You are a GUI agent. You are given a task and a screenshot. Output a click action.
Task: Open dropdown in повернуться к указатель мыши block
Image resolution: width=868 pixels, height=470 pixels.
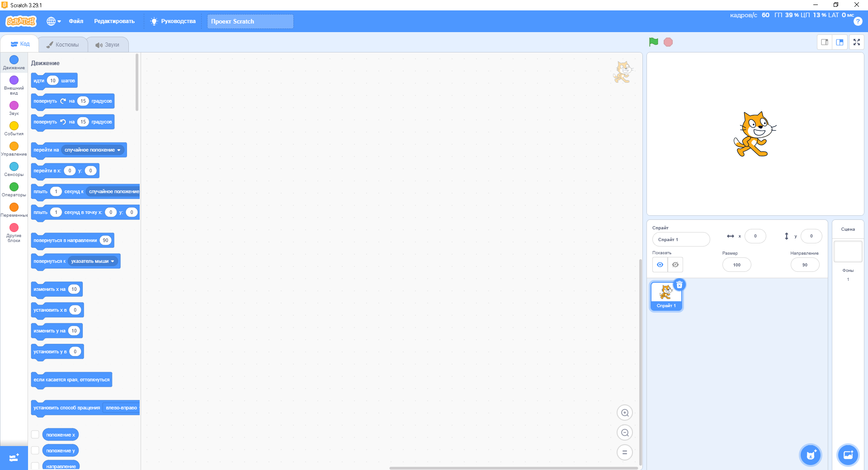click(x=93, y=261)
